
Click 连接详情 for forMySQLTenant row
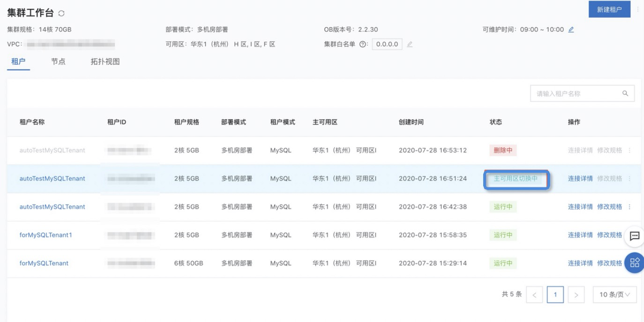tap(580, 263)
